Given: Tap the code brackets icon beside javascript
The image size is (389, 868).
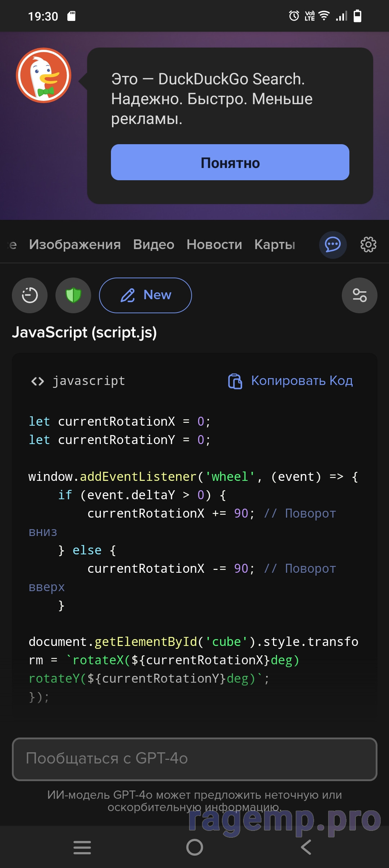Looking at the screenshot, I should [x=37, y=381].
